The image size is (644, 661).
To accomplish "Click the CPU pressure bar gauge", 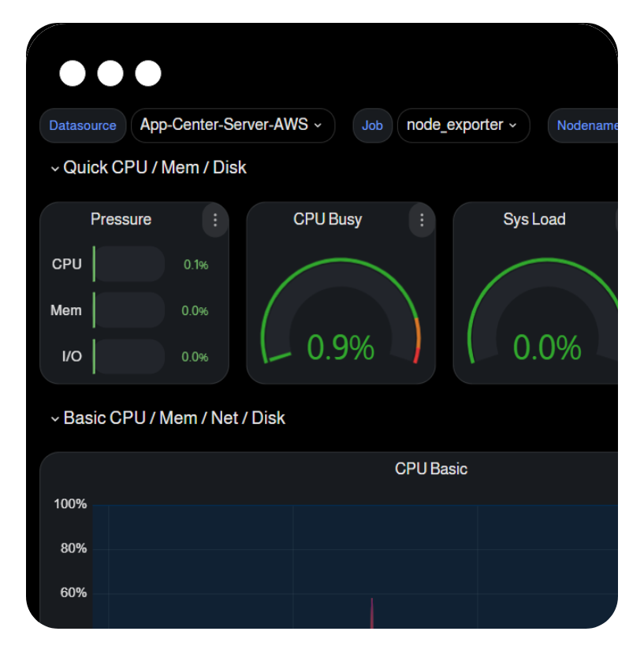I will coord(129,264).
